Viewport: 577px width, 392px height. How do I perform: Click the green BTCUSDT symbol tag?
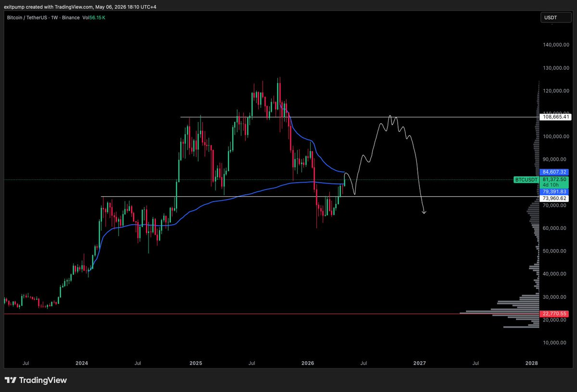click(x=527, y=179)
